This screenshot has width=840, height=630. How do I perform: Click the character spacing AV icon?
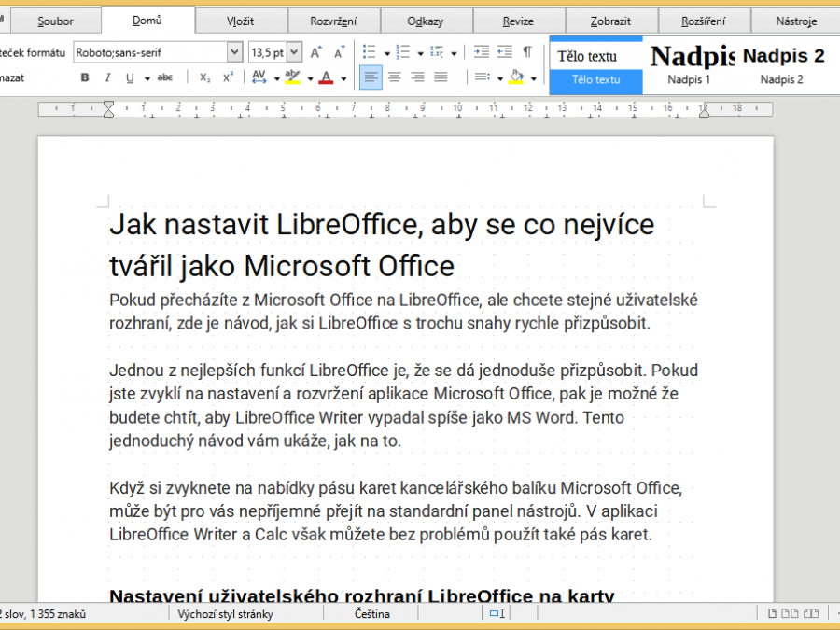(x=259, y=77)
